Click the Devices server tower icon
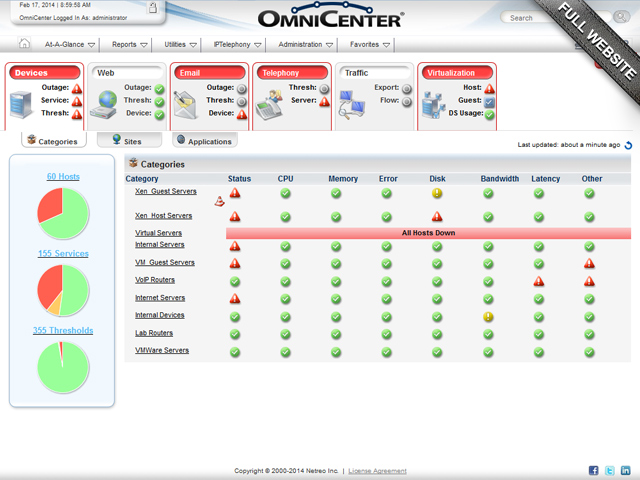 pos(21,104)
